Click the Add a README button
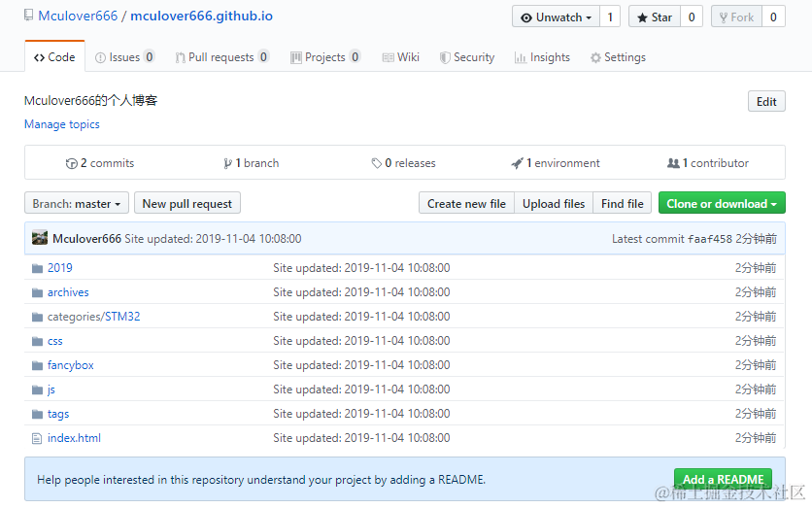 (723, 480)
